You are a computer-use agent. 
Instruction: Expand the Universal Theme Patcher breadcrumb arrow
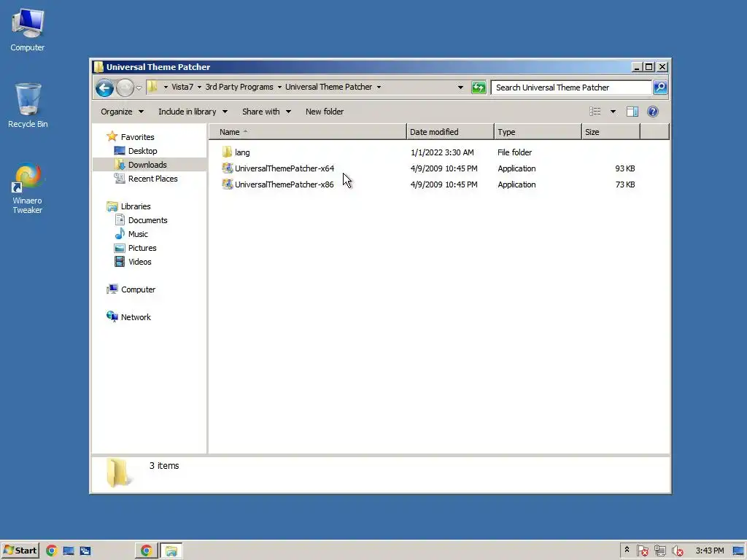(x=379, y=87)
